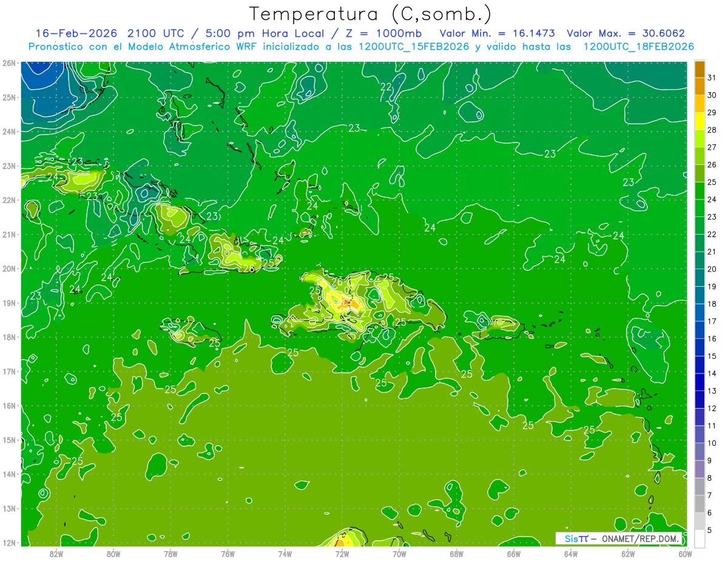The height and width of the screenshot is (562, 728).
Task: Click the 17N latitude axis label
Action: pos(8,372)
